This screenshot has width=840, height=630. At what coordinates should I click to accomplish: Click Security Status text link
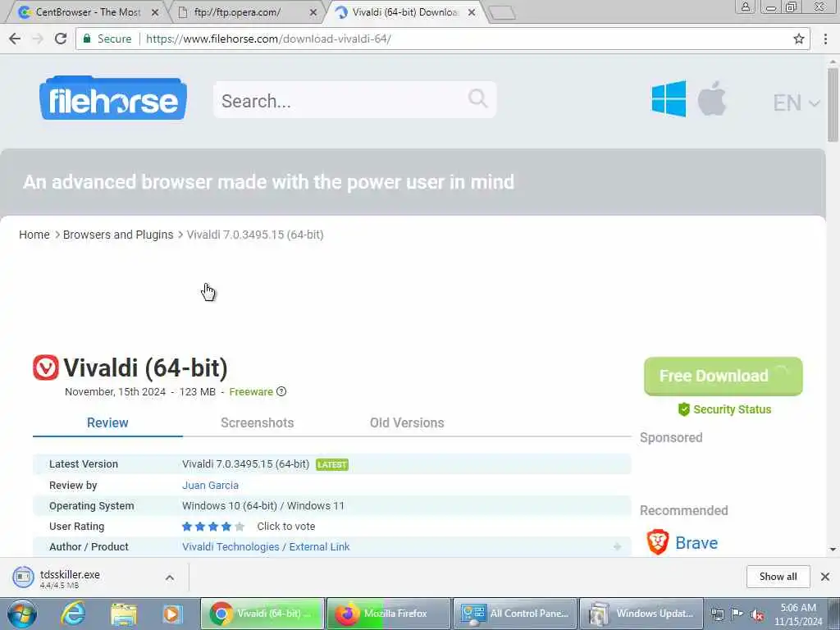733,409
